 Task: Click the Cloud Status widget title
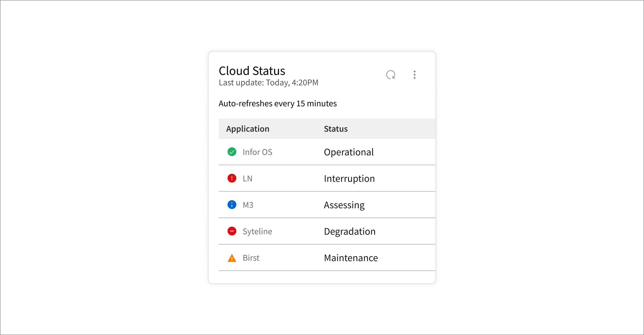tap(252, 71)
